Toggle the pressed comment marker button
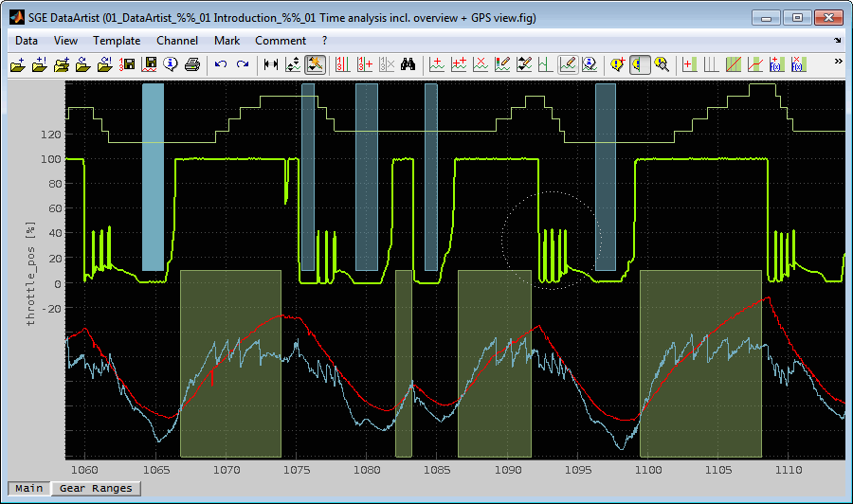 click(x=640, y=64)
